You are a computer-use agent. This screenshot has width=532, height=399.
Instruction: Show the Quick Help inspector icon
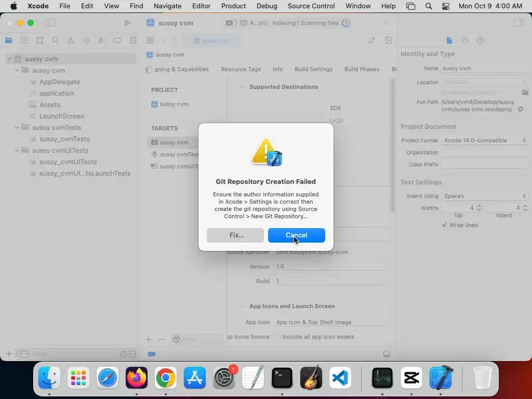[x=480, y=41]
